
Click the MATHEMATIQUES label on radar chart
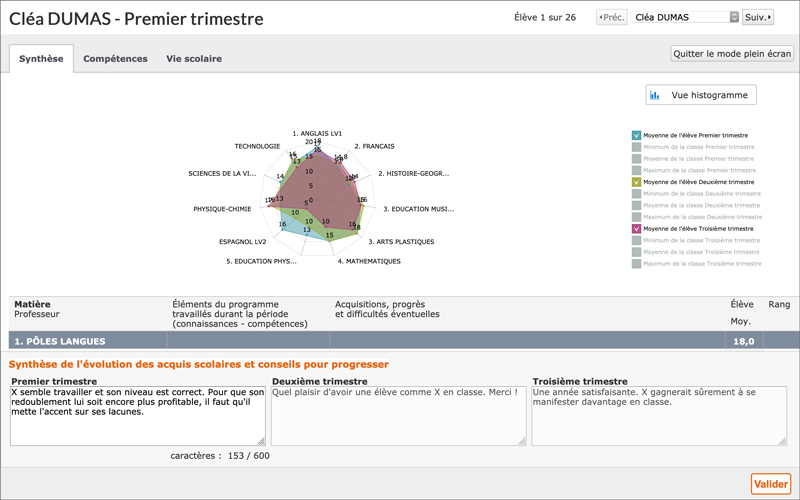coord(368,261)
